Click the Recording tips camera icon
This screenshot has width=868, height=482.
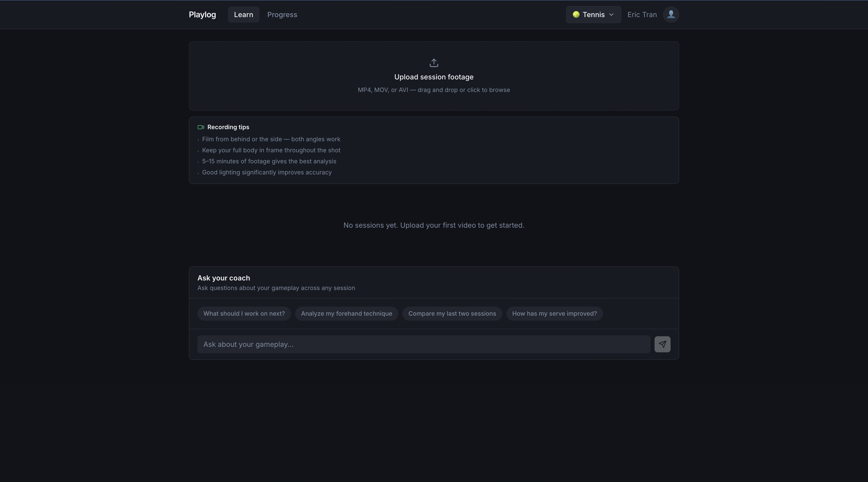click(x=201, y=127)
